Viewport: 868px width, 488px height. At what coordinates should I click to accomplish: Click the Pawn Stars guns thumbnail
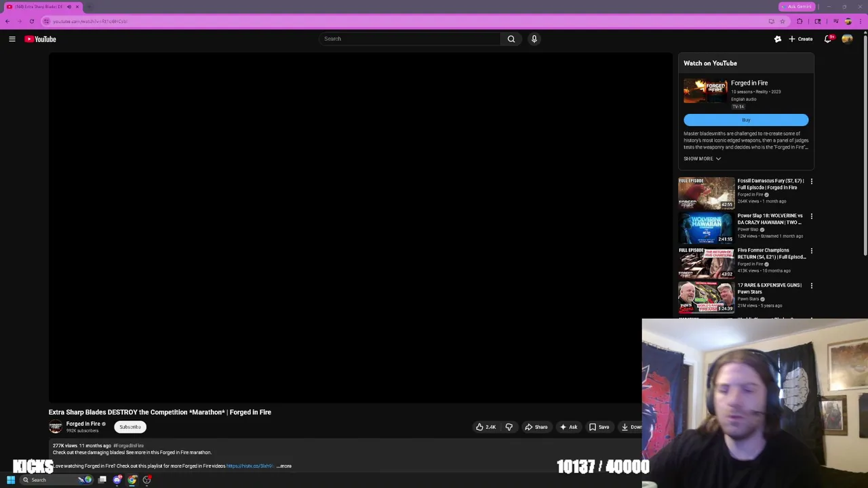706,297
